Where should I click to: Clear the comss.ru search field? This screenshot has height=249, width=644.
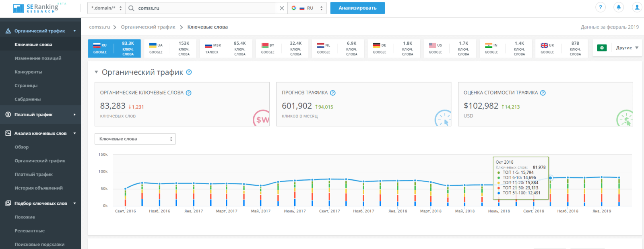[282, 8]
